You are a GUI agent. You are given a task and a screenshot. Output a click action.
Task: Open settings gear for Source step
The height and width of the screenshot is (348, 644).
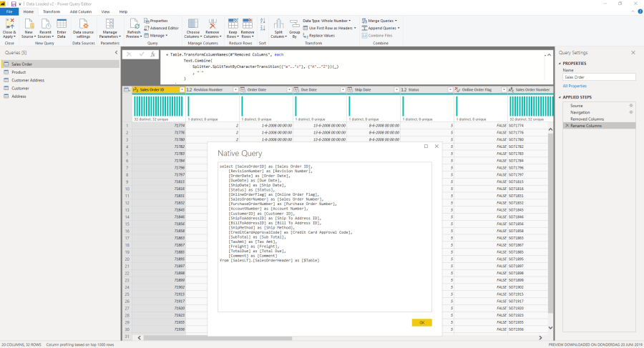pos(630,106)
